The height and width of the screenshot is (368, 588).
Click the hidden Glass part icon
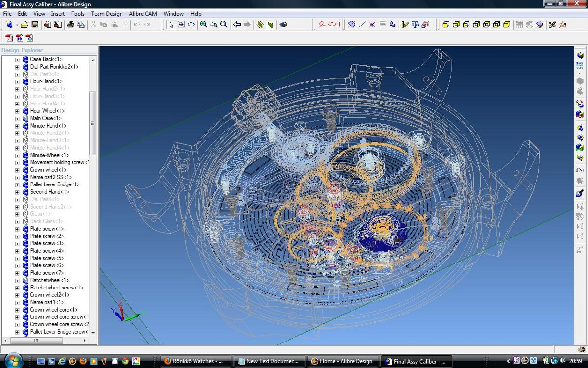click(x=25, y=214)
